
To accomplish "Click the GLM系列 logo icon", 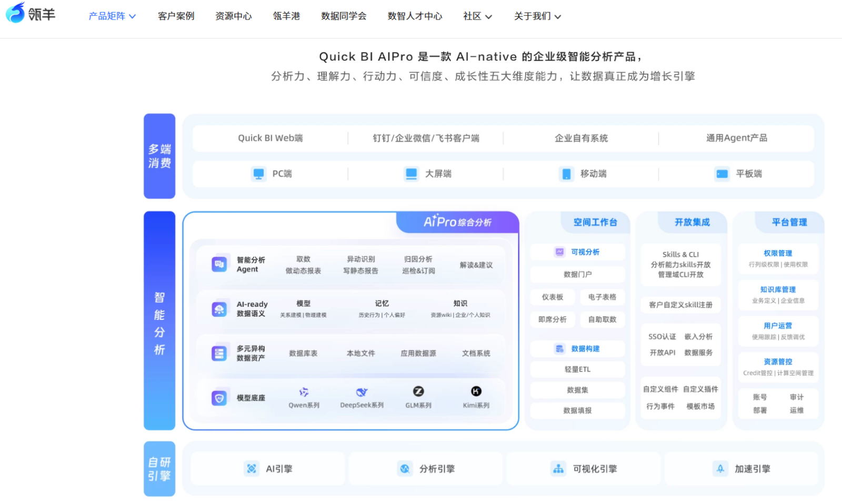I will [x=418, y=391].
